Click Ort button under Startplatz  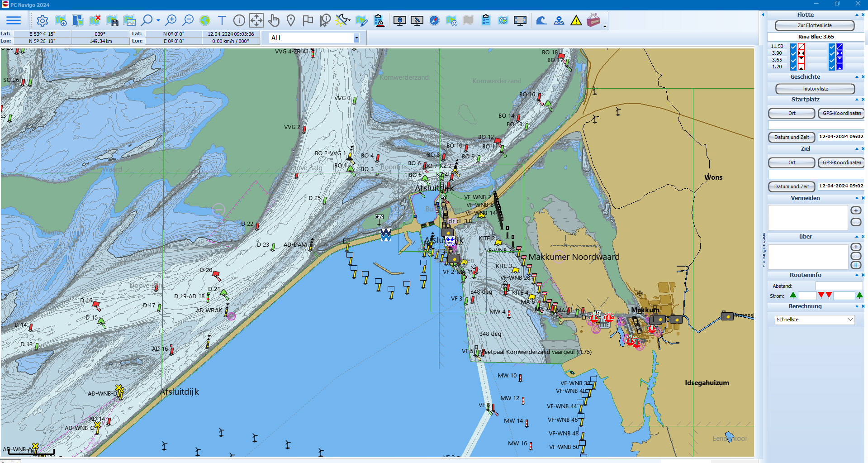(x=792, y=113)
